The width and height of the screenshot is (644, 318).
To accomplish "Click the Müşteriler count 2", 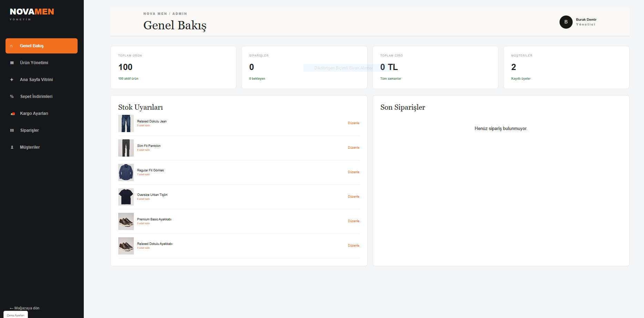I will 514,67.
